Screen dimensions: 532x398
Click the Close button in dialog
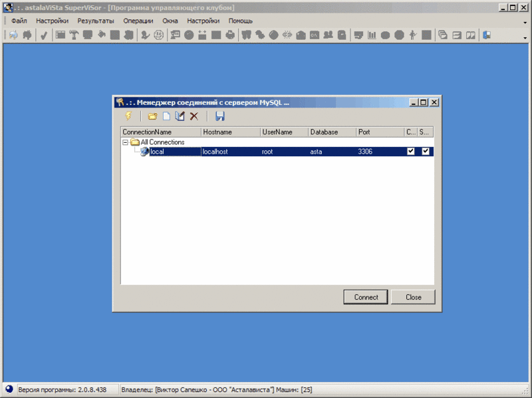click(x=413, y=297)
